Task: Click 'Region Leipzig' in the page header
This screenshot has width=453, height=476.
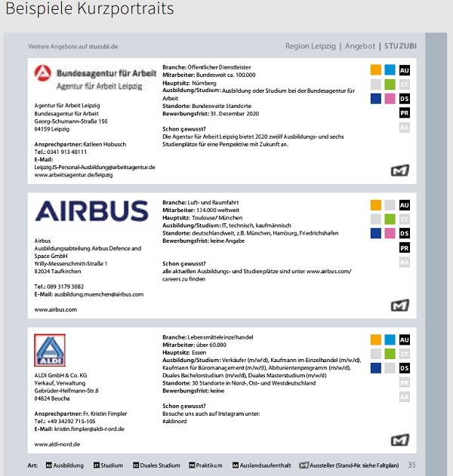Action: (310, 46)
